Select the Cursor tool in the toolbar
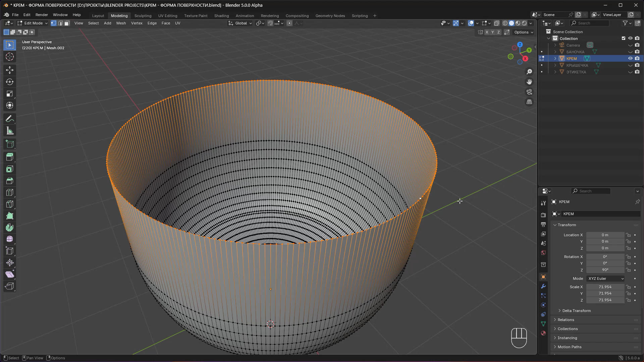Screen dimensions: 644x362 [x=10, y=57]
